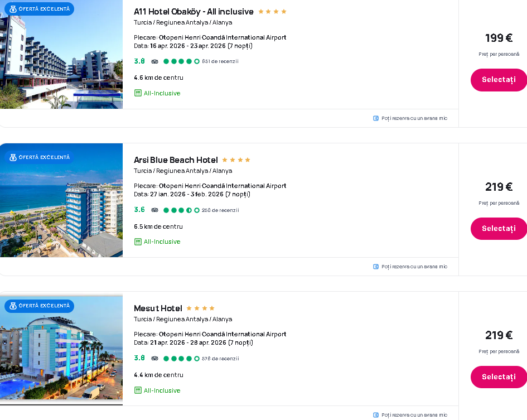Click the All-Inclusive meal icon for Arsi Blue Beach
The width and height of the screenshot is (527, 420).
coord(138,242)
